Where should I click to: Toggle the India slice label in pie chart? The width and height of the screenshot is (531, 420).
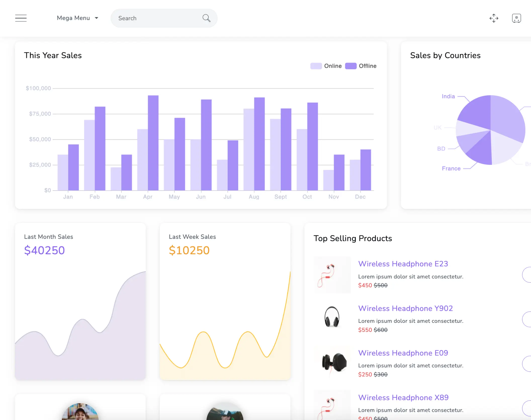pyautogui.click(x=448, y=96)
